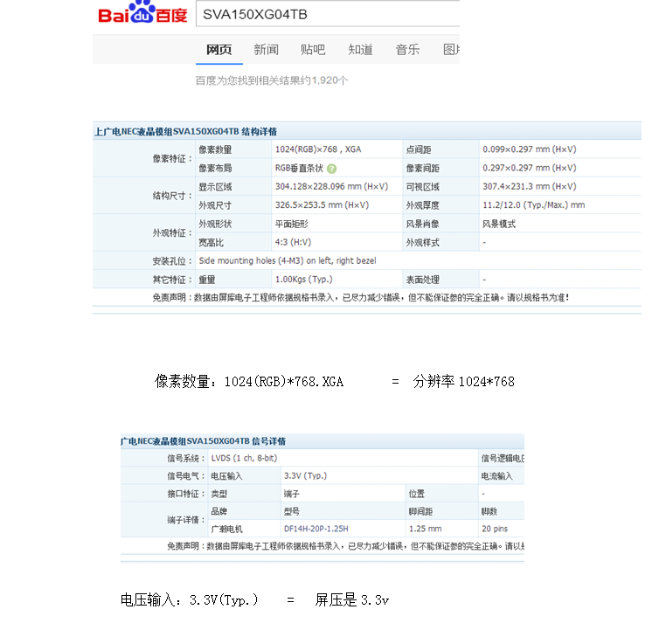Select the 网页 tab
This screenshot has width=666, height=644.
click(x=219, y=50)
